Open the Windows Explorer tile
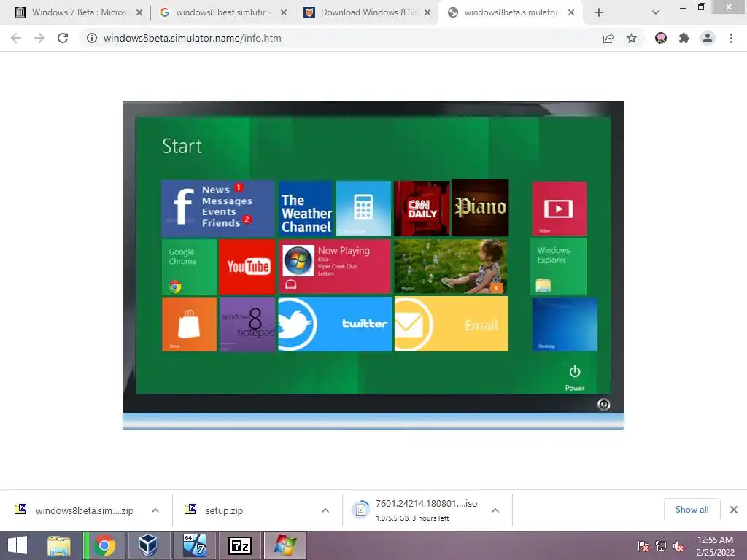The width and height of the screenshot is (747, 560). pos(559,267)
